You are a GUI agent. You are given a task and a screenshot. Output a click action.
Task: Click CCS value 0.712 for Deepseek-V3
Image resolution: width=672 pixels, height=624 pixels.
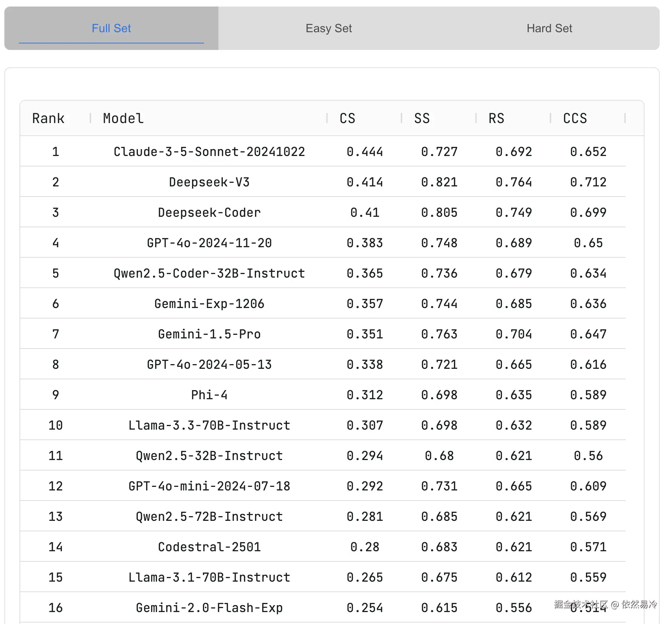click(x=588, y=182)
